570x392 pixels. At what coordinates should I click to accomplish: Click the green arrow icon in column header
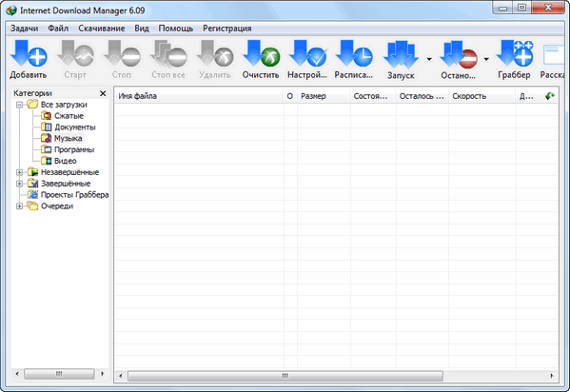[550, 96]
